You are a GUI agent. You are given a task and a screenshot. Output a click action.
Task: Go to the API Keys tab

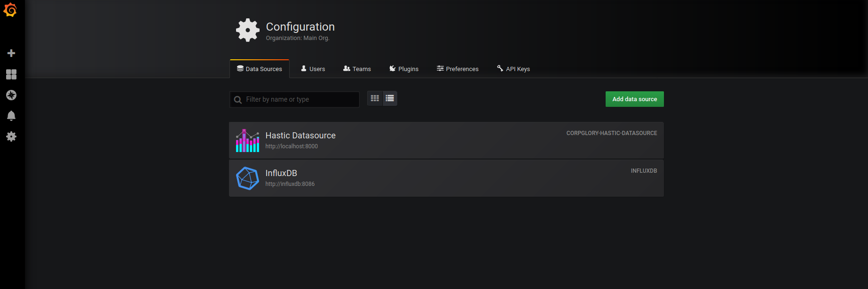coord(513,69)
